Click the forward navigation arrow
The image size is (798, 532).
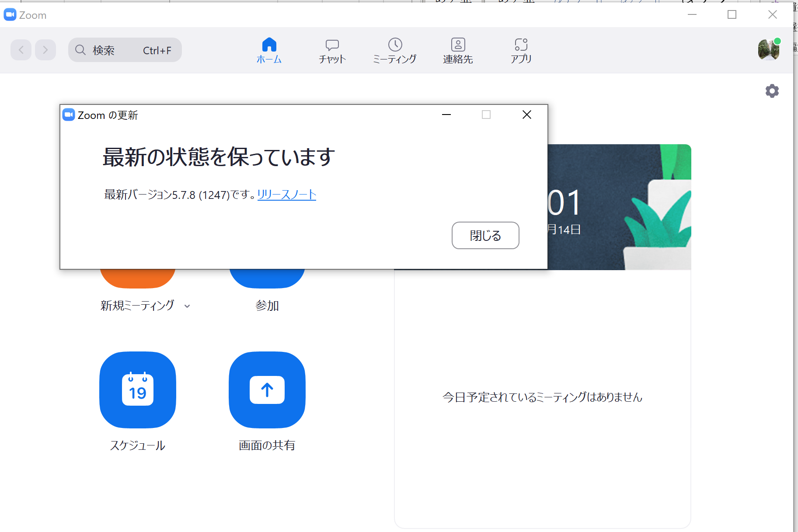[45, 50]
